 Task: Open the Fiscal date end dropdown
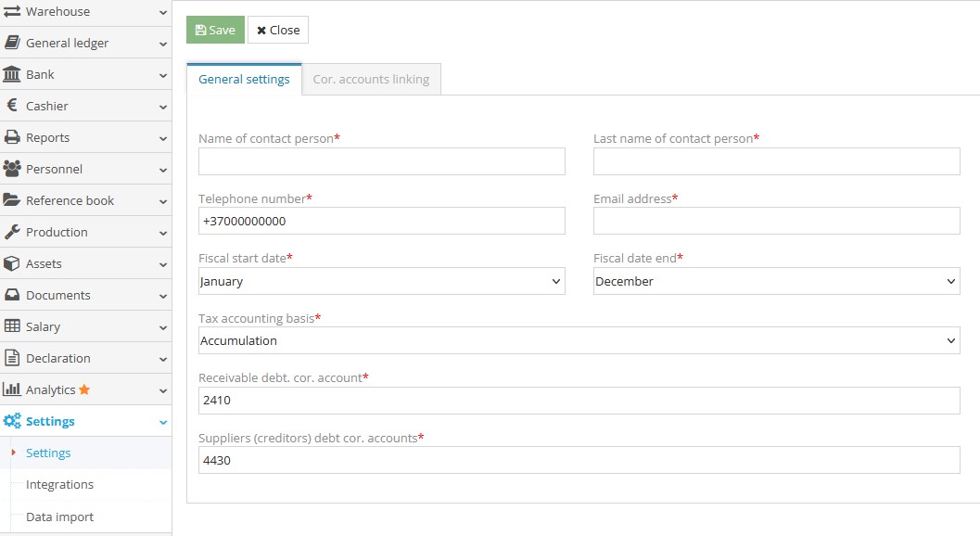pos(777,281)
